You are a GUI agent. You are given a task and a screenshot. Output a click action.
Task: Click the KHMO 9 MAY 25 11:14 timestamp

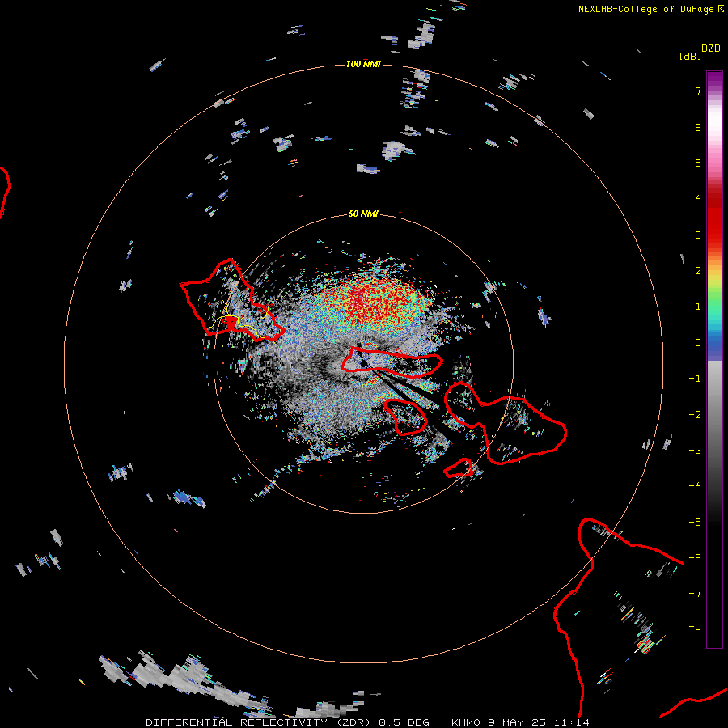point(520,722)
